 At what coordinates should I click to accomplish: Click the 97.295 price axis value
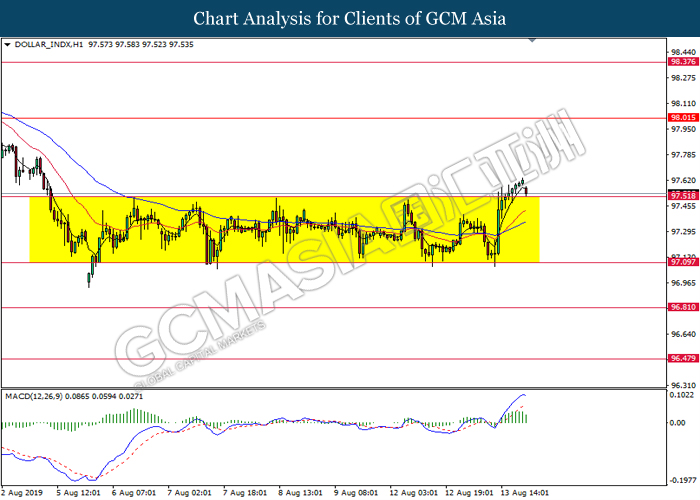click(683, 232)
